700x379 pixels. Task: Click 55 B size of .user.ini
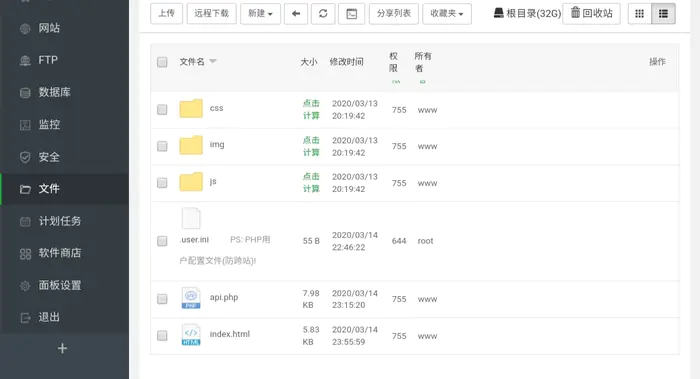(311, 241)
